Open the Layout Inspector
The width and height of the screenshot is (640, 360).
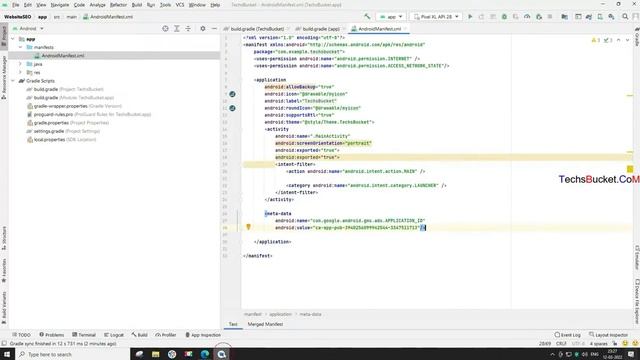(608, 335)
